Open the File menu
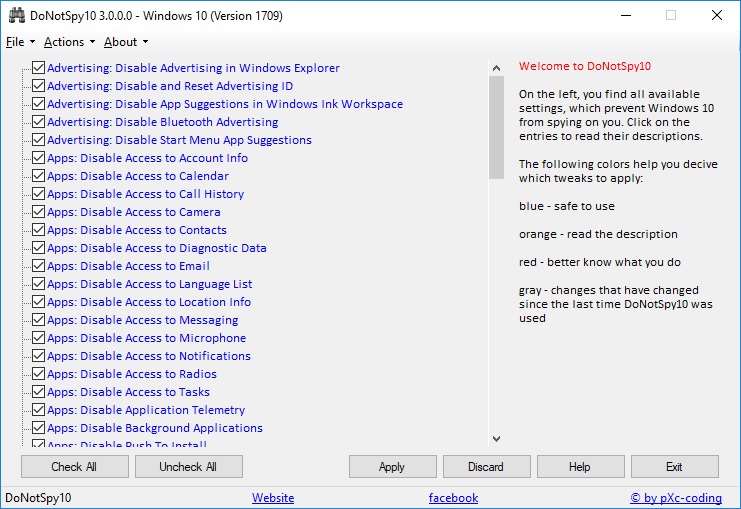 (20, 42)
